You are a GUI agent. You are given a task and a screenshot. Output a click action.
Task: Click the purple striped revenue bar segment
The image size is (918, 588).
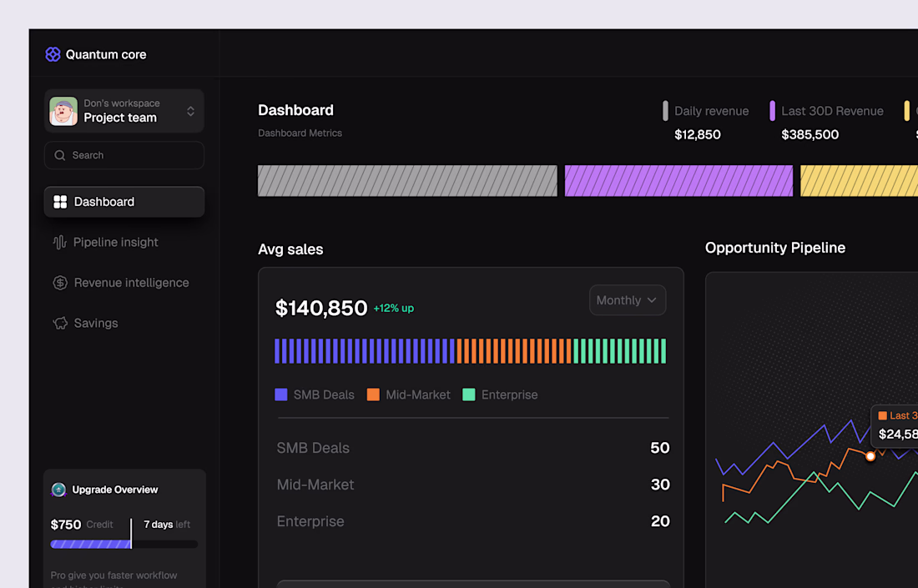(678, 181)
